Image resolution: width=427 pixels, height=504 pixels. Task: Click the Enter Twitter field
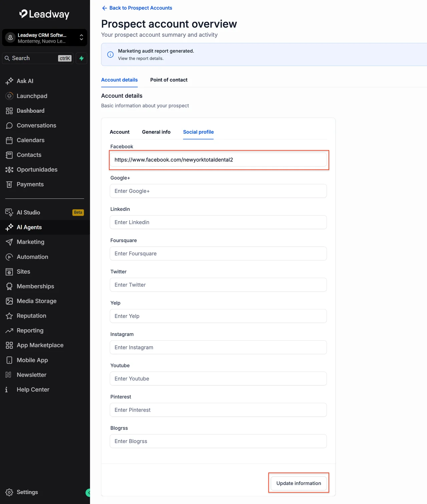(x=218, y=285)
